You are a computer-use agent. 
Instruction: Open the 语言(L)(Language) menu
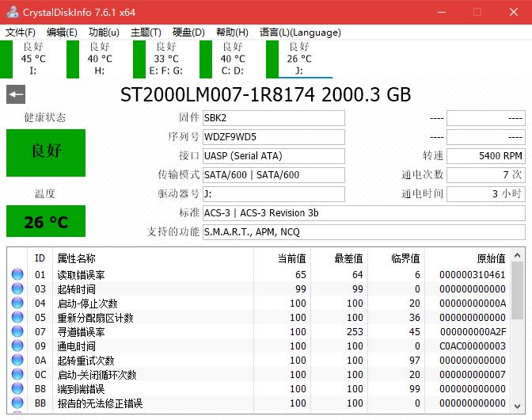300,32
